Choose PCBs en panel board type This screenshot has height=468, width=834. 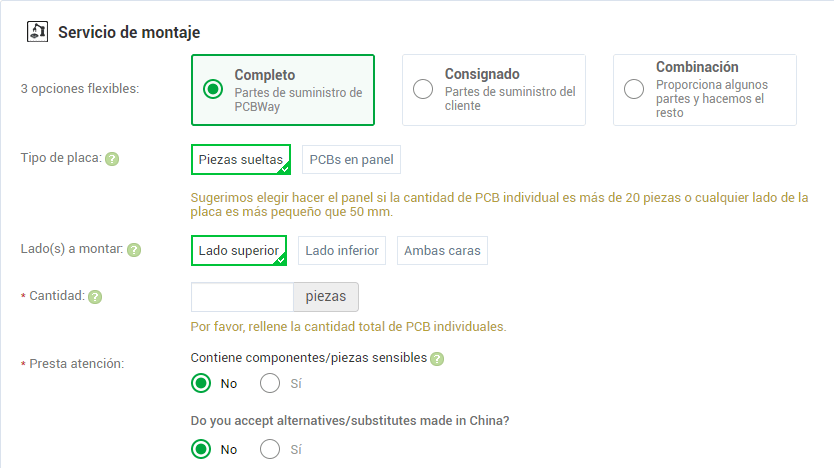pos(351,159)
